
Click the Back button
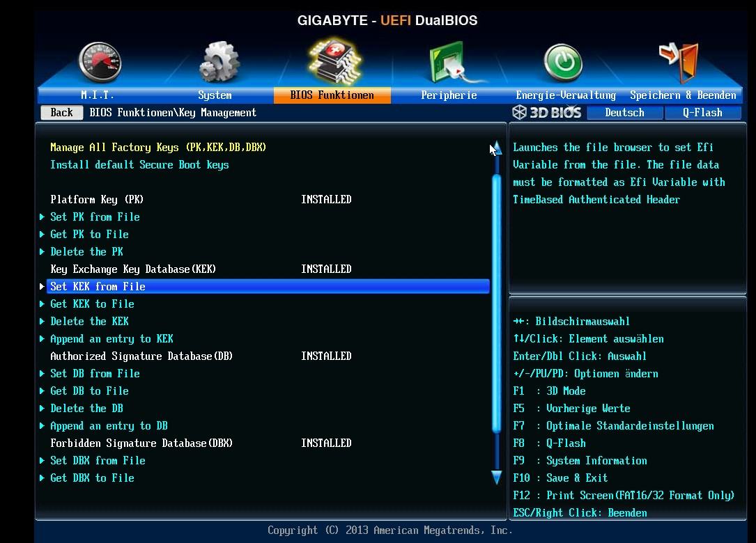tap(62, 112)
